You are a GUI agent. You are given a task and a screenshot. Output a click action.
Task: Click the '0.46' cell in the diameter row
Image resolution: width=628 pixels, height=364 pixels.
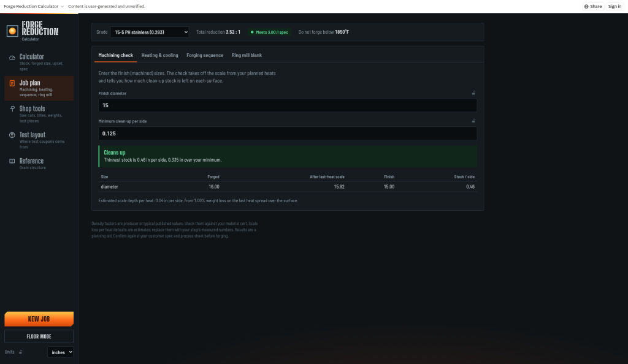point(470,187)
